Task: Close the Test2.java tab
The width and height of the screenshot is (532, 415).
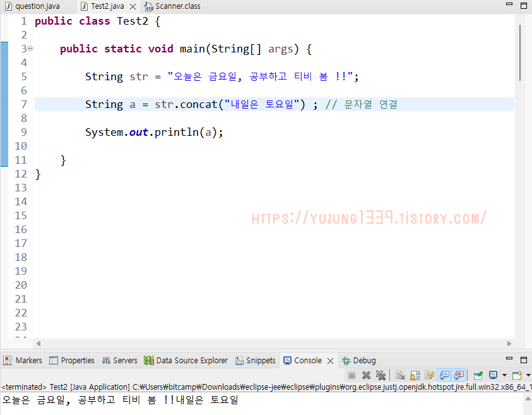Action: tap(133, 6)
